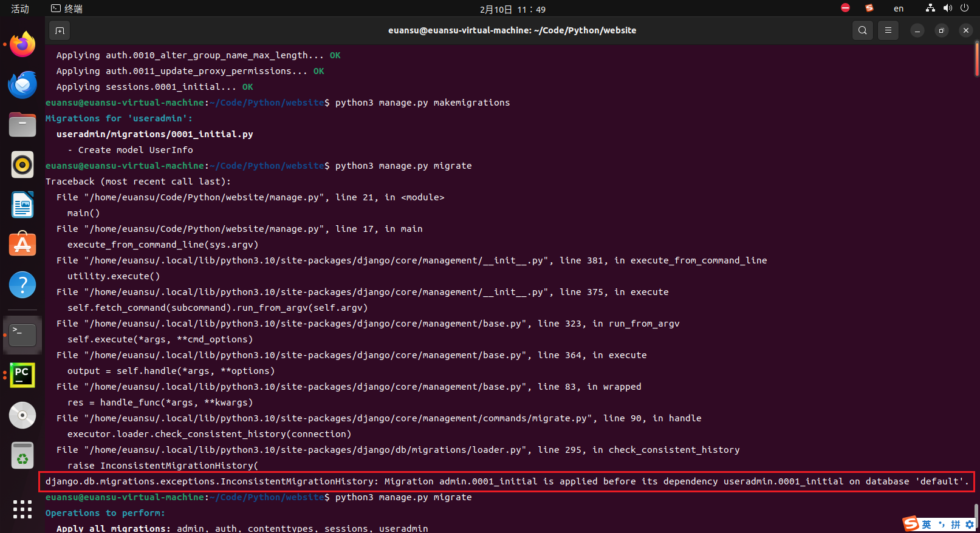Open a new terminal tab
Screen dimensions: 980x533
pos(60,30)
